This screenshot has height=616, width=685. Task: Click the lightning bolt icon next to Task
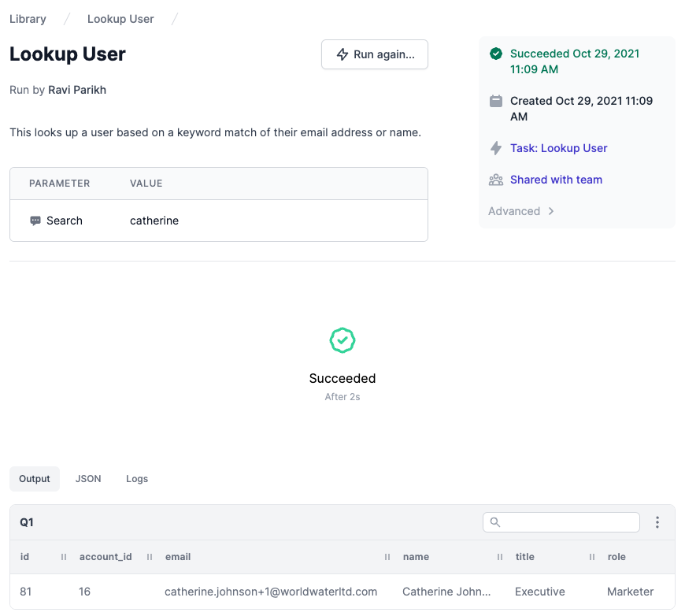click(496, 148)
